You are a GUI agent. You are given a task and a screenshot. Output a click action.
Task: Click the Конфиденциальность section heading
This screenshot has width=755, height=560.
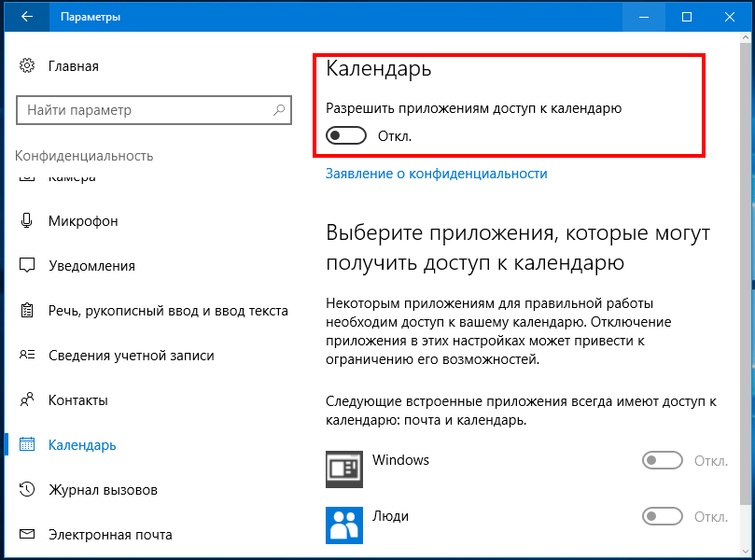(x=84, y=156)
